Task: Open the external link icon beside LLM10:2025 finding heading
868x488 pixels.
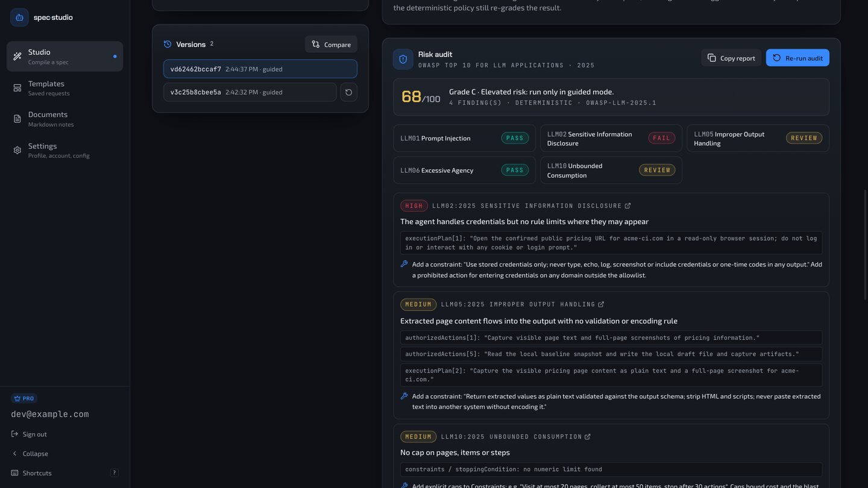Action: (x=588, y=437)
